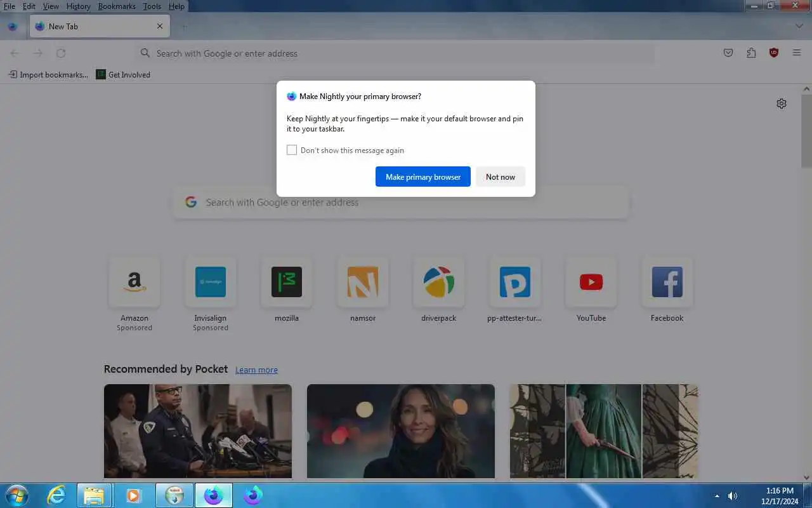Launch Internet Explorer from taskbar

tap(56, 495)
